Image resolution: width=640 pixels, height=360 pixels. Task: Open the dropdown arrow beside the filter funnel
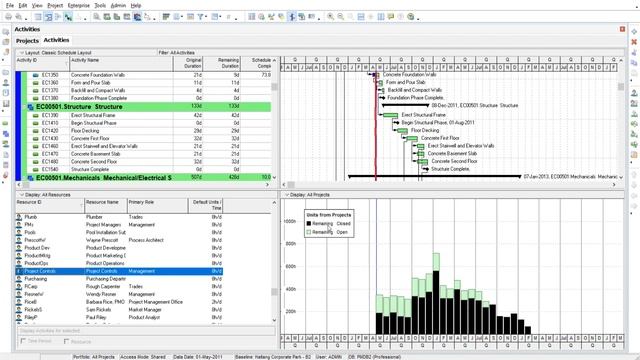pos(206,17)
